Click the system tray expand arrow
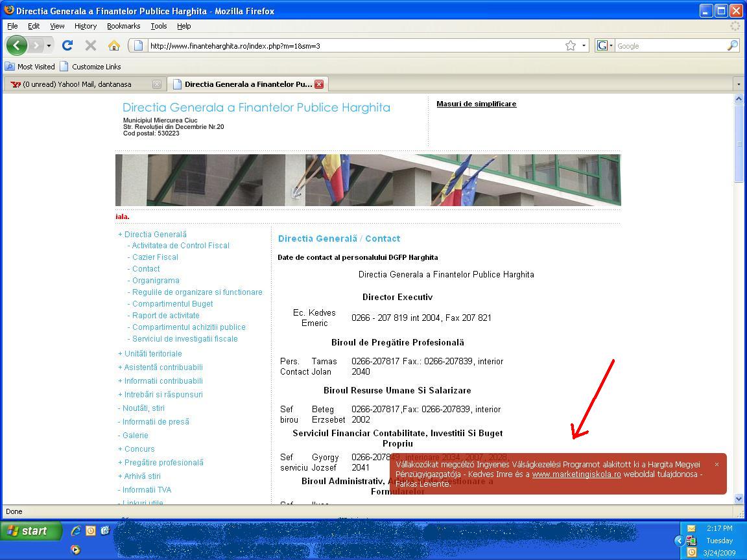 [x=680, y=541]
